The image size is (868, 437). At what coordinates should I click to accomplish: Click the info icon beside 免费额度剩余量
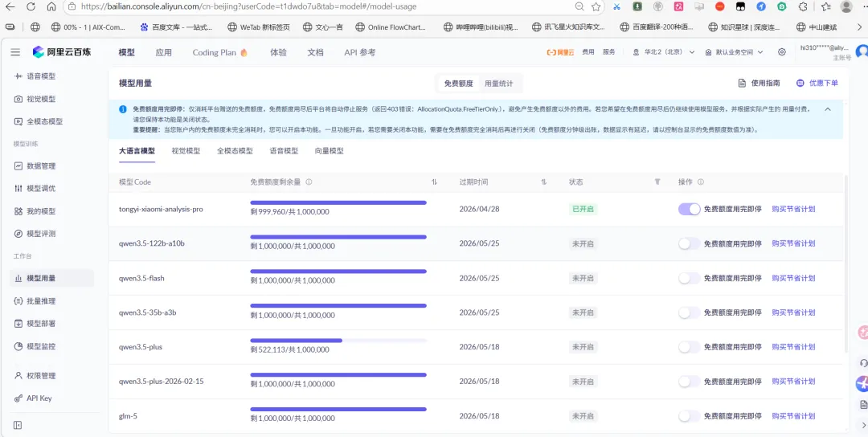point(309,182)
